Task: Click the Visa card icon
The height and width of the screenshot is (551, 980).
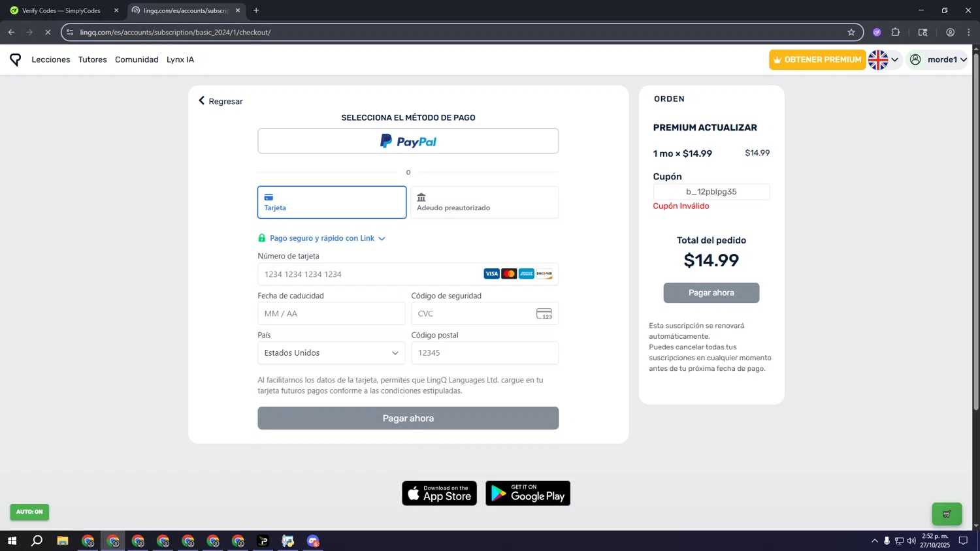Action: (x=491, y=274)
